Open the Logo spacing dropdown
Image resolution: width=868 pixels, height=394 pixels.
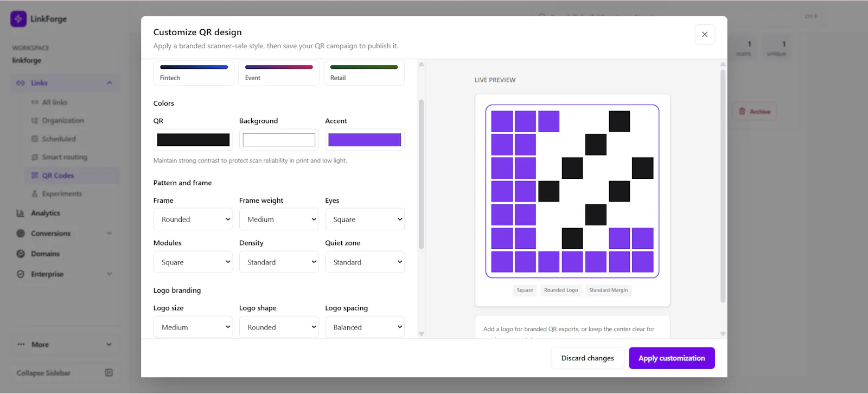(x=365, y=327)
